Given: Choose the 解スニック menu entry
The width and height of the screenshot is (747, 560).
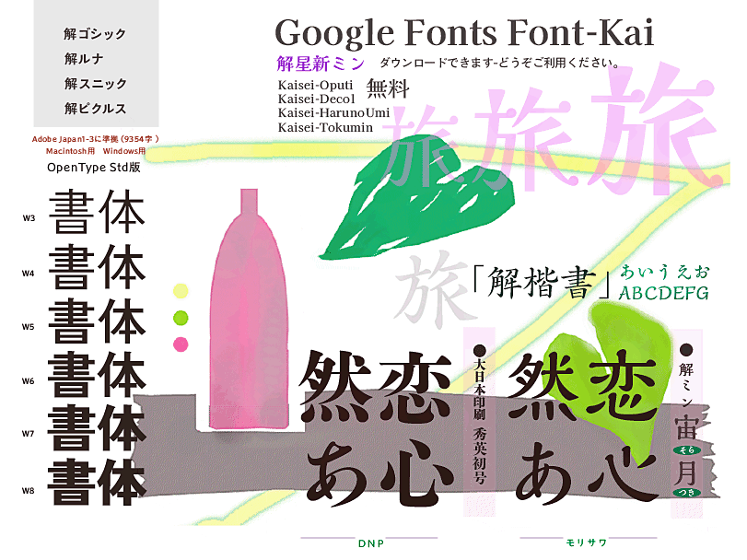Looking at the screenshot, I should [x=95, y=84].
